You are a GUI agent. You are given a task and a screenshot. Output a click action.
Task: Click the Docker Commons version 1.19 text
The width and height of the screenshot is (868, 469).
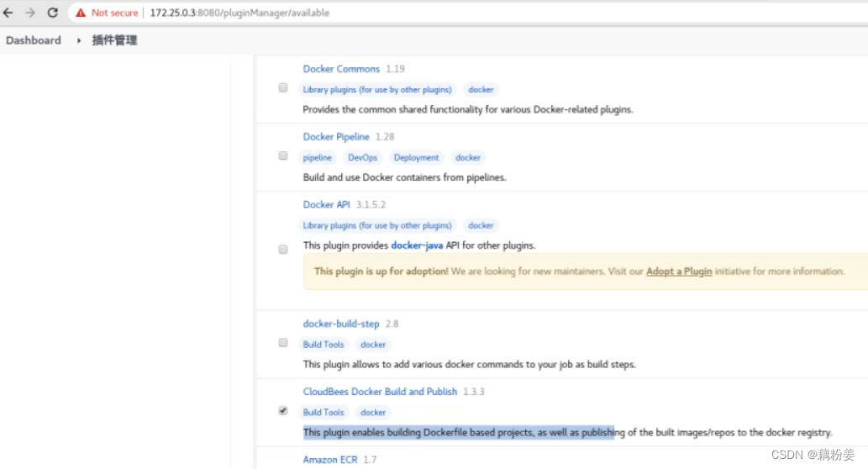[395, 69]
